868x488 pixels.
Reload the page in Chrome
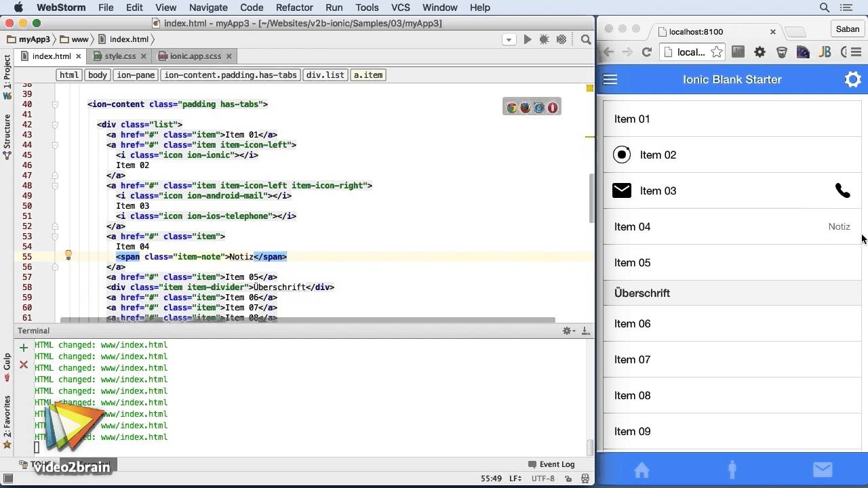pos(647,52)
